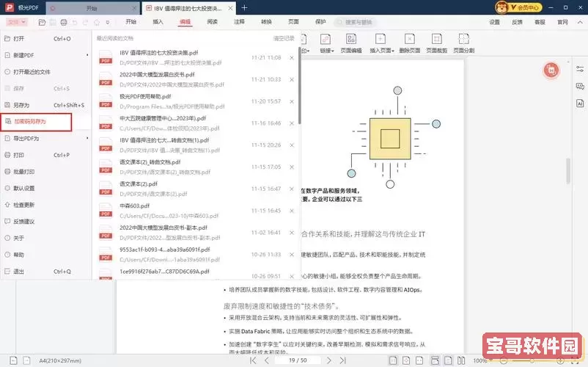Viewport: 588px width, 367px height.
Task: Switch to the 转换 ribbon tab
Action: [266, 22]
